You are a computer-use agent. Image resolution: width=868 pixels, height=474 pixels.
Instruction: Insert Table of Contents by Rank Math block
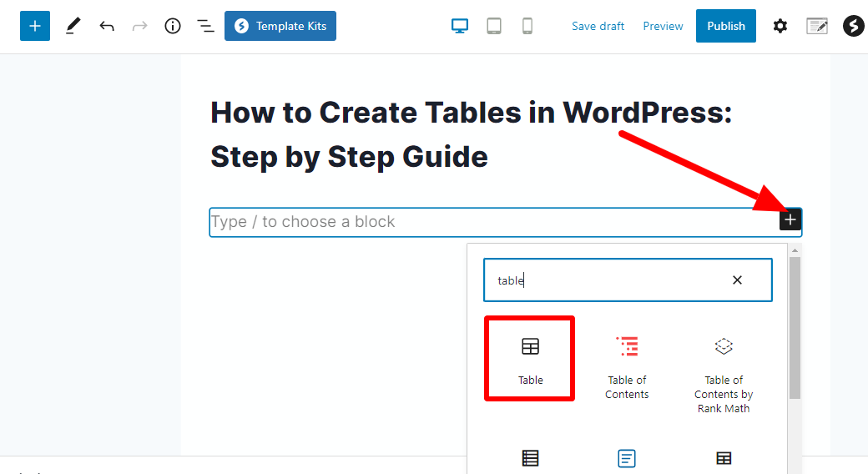[x=724, y=374]
